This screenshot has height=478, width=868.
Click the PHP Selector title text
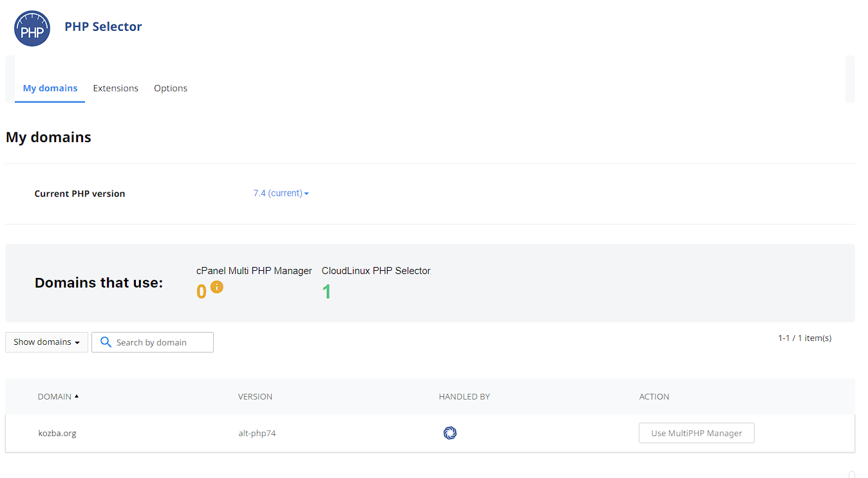pyautogui.click(x=103, y=26)
